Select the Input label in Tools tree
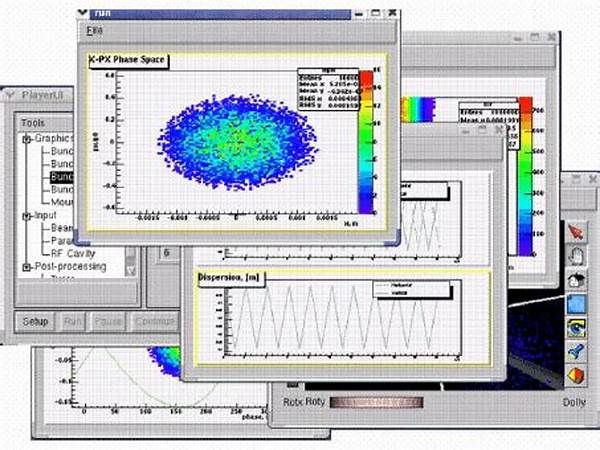600x450 pixels. click(45, 215)
